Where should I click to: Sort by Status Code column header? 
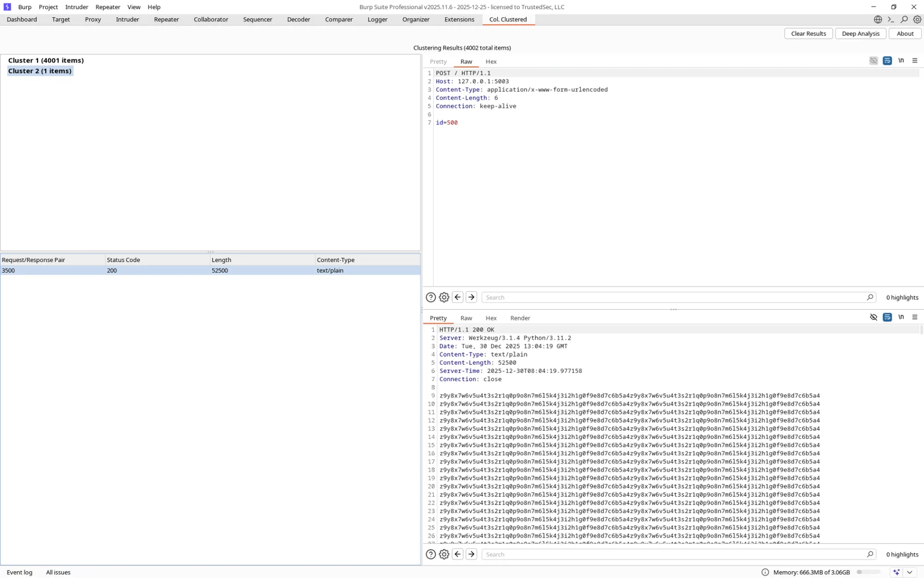click(157, 260)
